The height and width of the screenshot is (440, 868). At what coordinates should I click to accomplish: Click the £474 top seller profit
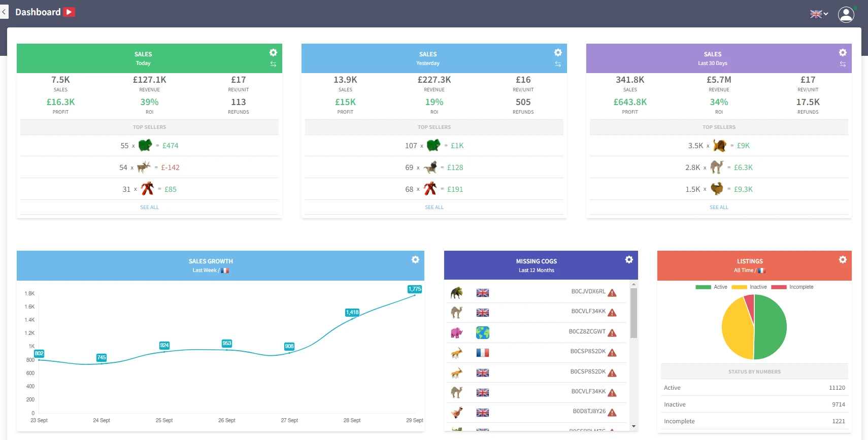tap(171, 146)
